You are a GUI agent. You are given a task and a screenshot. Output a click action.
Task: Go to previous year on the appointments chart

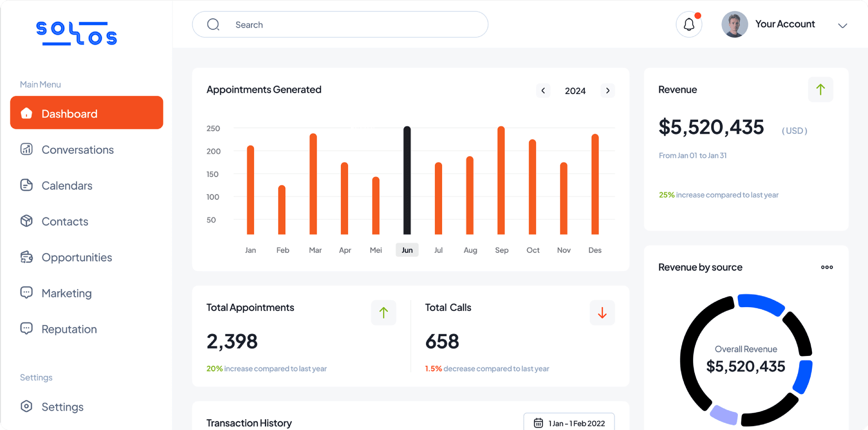click(543, 90)
